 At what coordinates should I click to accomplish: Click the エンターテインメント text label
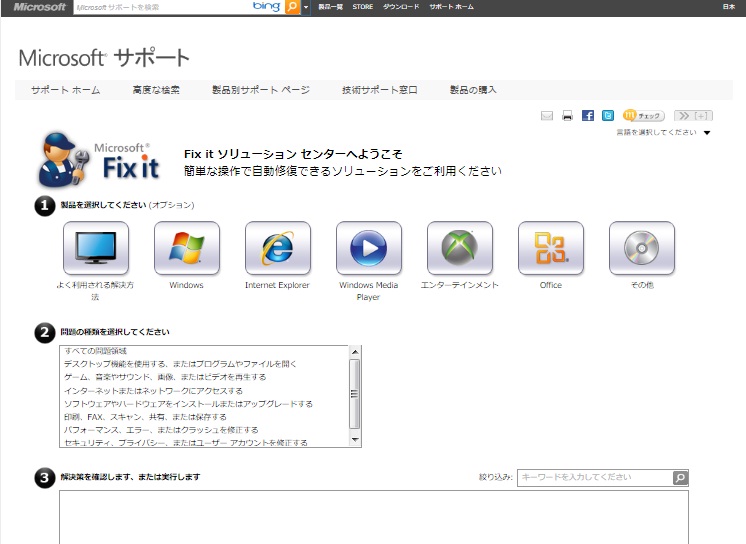(460, 285)
